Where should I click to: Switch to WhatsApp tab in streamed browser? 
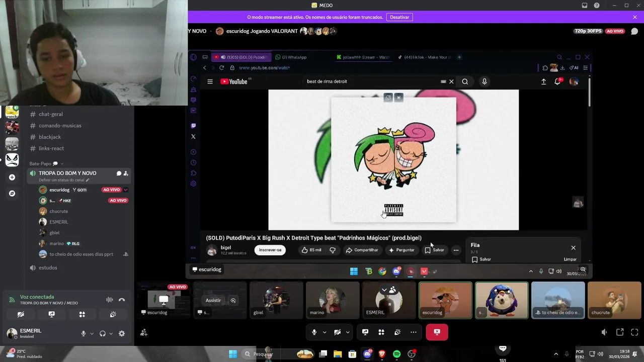[x=291, y=57]
